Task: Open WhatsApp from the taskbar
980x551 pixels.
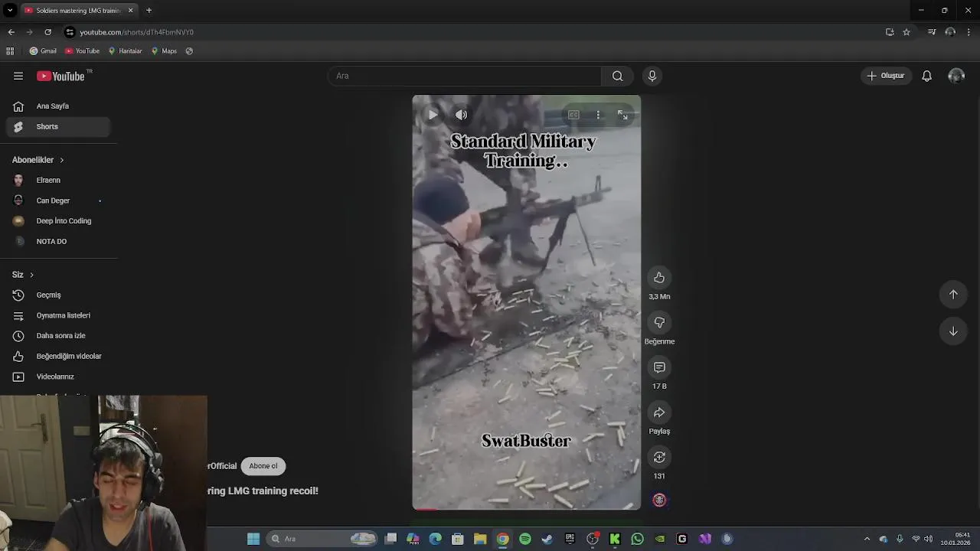Action: tap(637, 539)
